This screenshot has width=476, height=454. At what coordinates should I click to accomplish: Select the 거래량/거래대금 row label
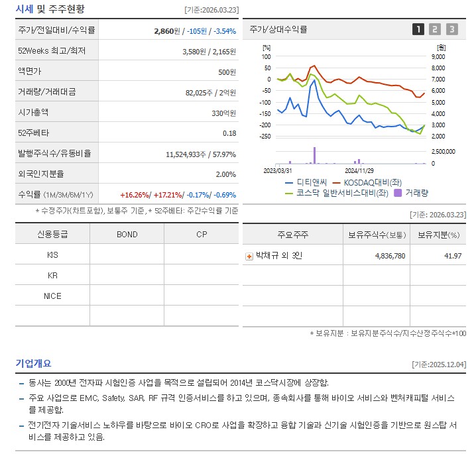[47, 91]
